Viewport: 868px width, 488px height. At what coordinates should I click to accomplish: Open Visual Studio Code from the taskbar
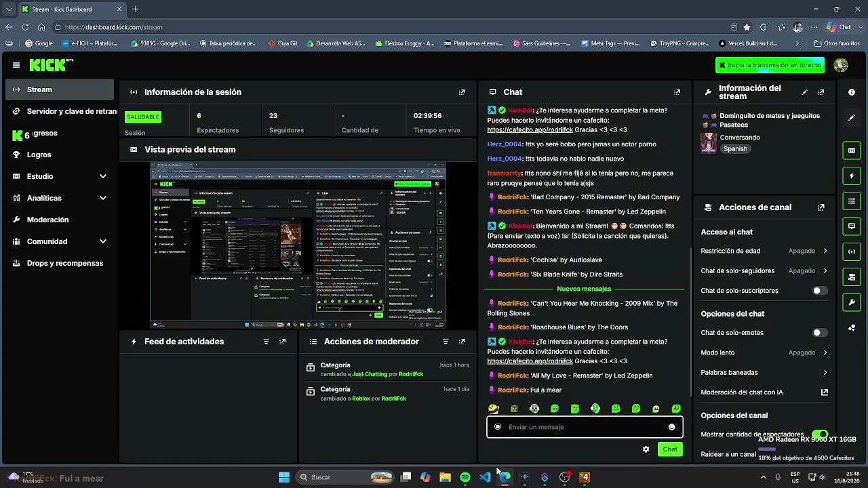pyautogui.click(x=485, y=477)
